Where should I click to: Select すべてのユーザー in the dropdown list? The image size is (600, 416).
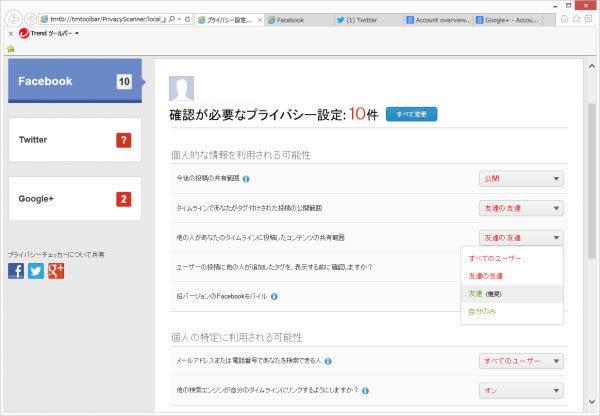coord(512,259)
